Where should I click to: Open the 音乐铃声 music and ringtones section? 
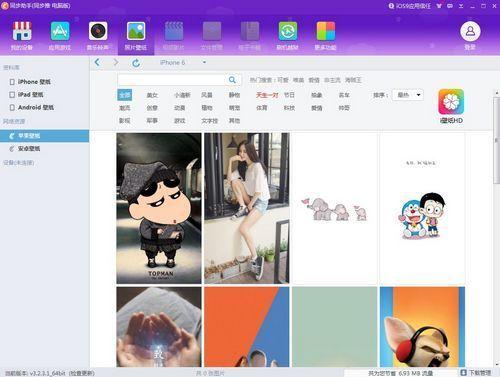point(98,36)
